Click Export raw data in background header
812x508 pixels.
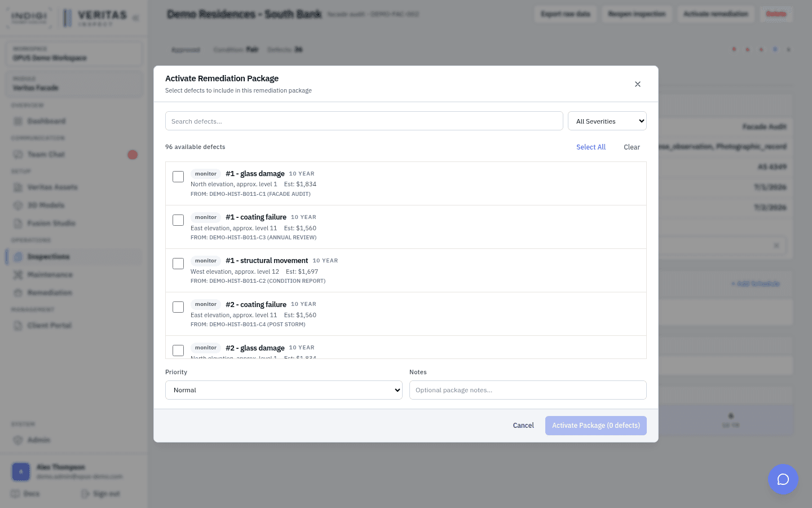click(566, 14)
